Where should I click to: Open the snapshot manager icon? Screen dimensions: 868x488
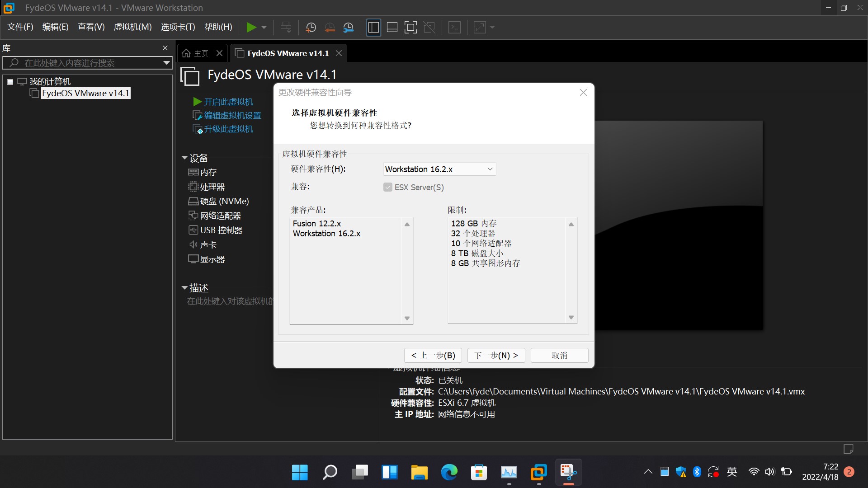click(x=348, y=28)
